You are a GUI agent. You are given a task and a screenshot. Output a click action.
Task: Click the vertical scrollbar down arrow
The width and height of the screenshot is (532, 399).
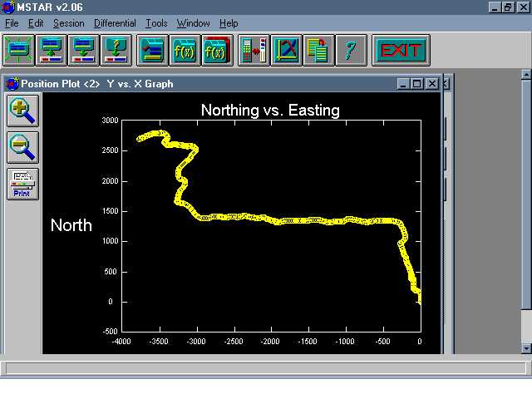(x=525, y=348)
